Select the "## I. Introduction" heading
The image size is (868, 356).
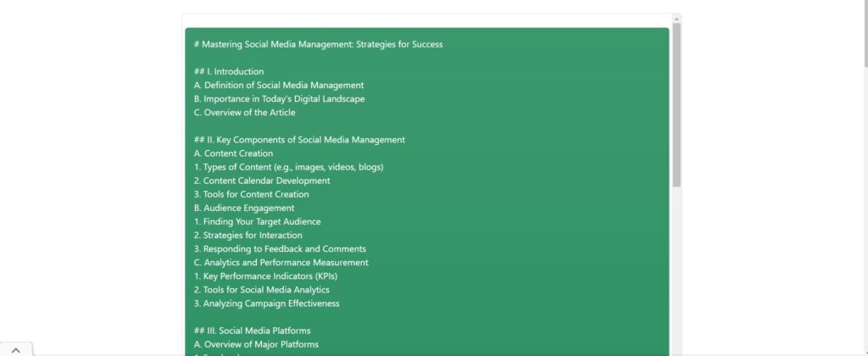(x=229, y=71)
